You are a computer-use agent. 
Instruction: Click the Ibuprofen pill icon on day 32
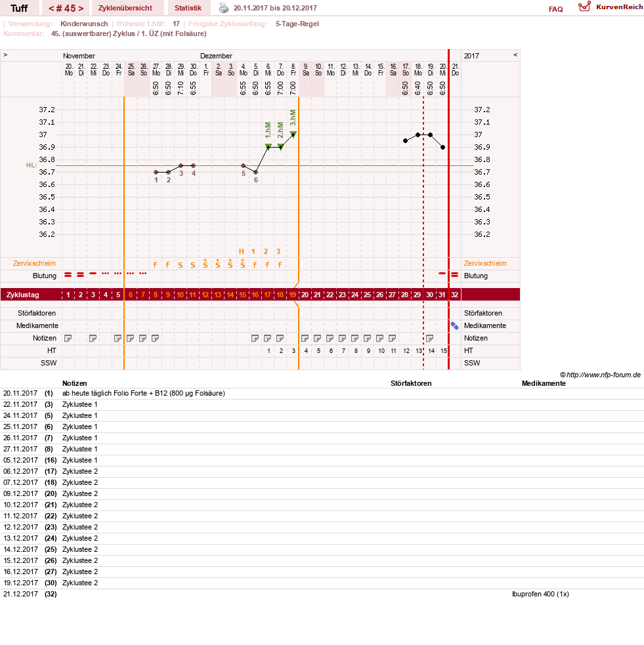[455, 326]
